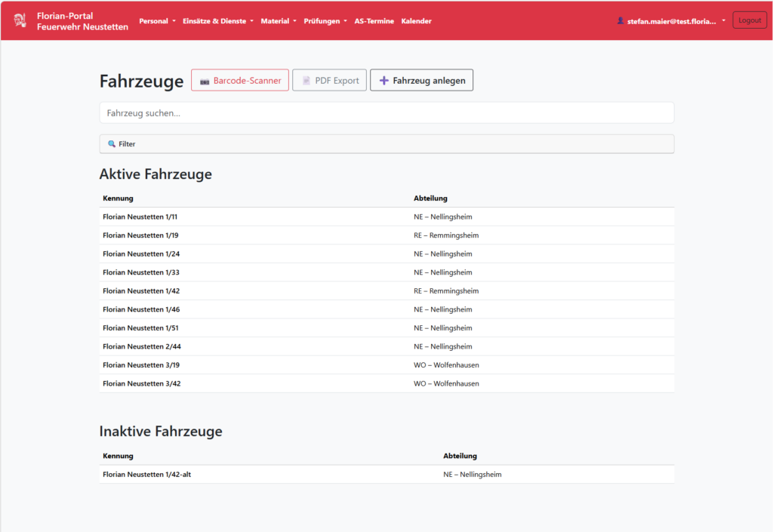This screenshot has height=532, width=773.
Task: Open the Barcode-Scanner button
Action: pyautogui.click(x=239, y=81)
